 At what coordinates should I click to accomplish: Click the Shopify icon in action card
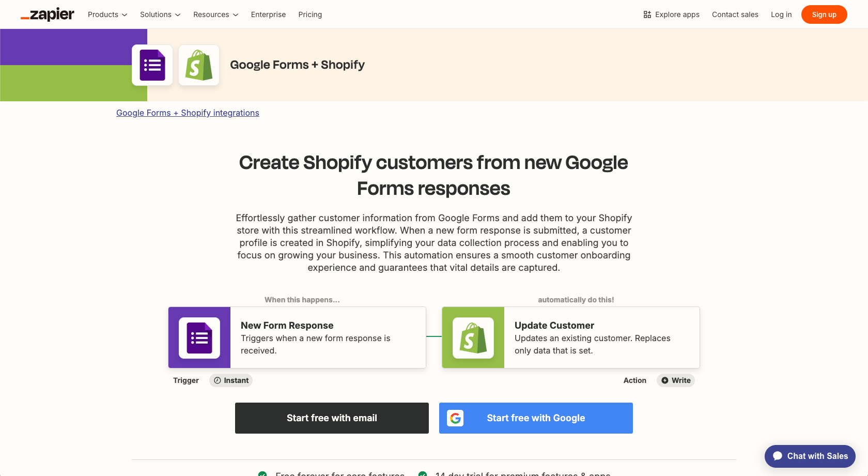(473, 338)
